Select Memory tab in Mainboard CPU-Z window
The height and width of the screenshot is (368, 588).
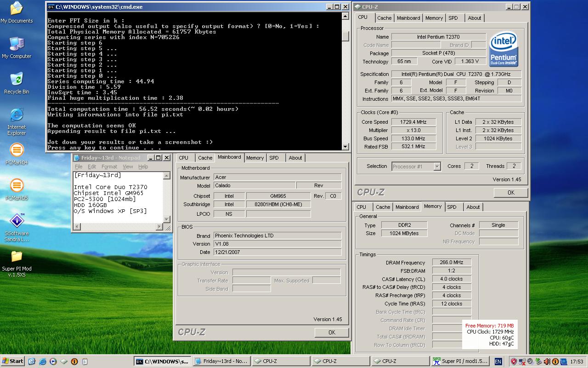255,158
